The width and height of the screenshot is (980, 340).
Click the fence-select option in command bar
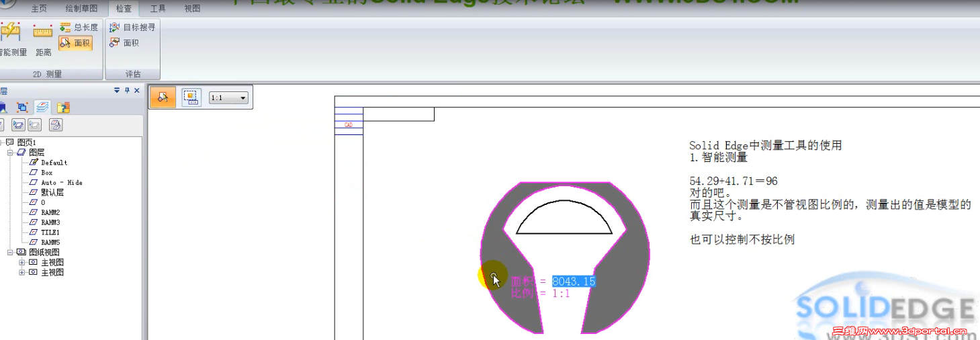191,97
